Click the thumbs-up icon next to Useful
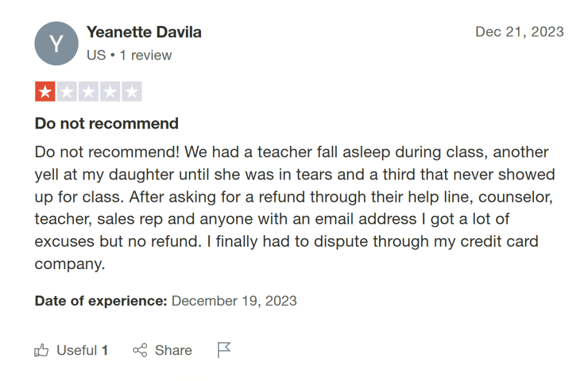Image resolution: width=588 pixels, height=381 pixels. click(x=42, y=350)
